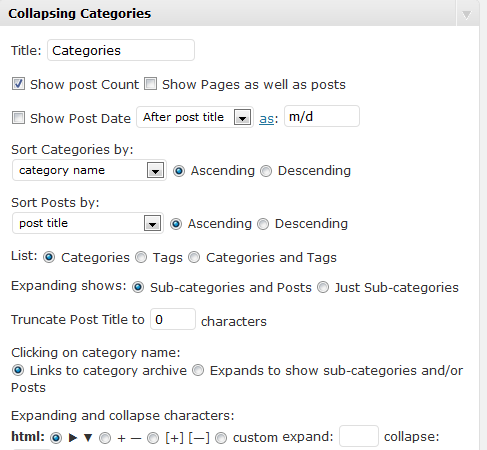
Task: Choose Categories in List options
Action: (49, 257)
